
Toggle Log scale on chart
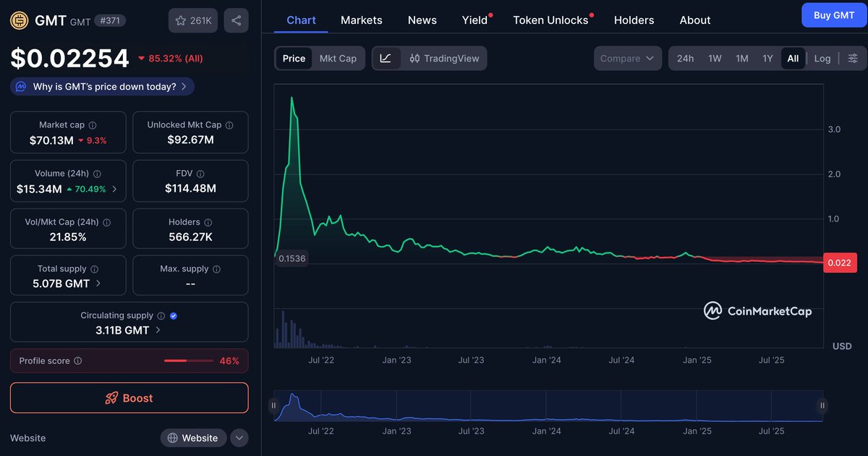[x=822, y=59]
